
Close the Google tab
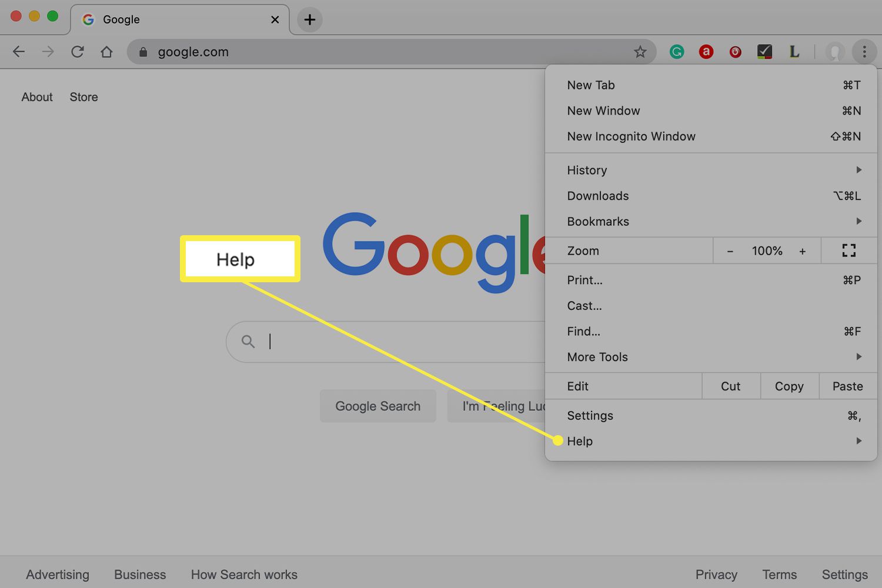(x=275, y=19)
